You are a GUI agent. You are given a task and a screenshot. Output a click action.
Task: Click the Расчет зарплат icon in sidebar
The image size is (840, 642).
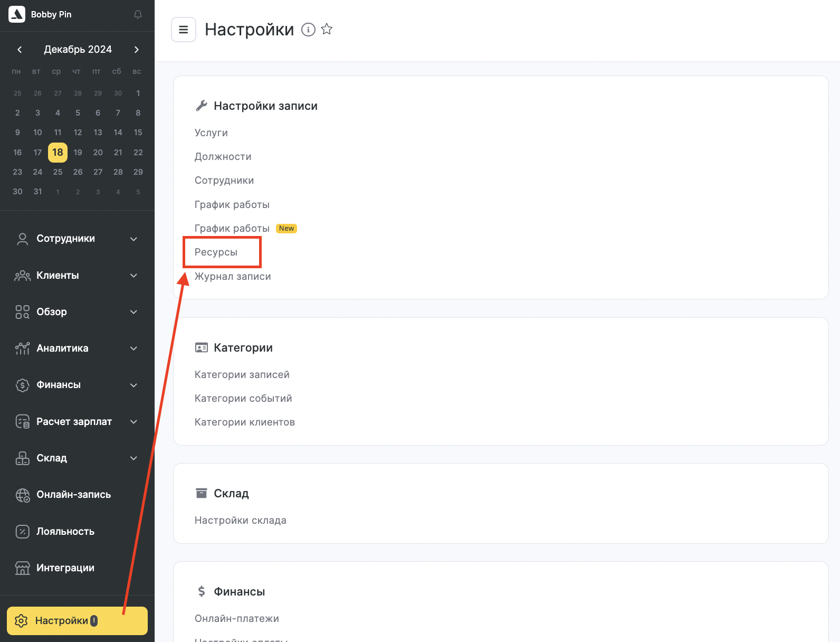(22, 421)
